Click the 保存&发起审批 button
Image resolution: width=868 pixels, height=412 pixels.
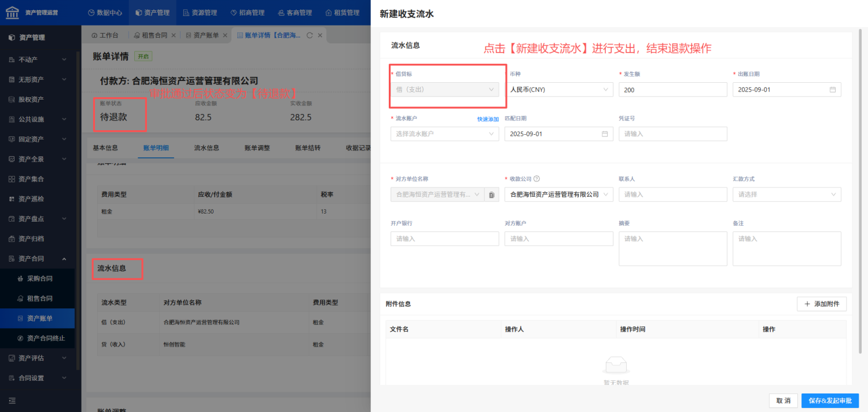(830, 400)
